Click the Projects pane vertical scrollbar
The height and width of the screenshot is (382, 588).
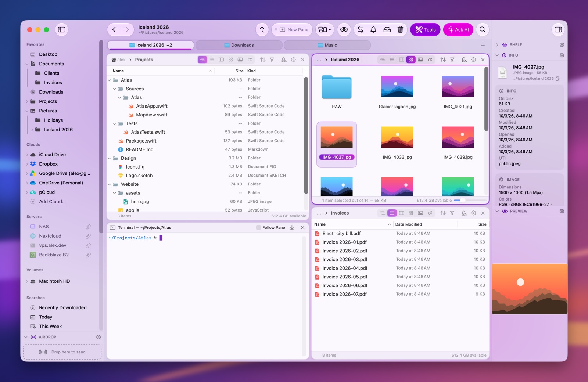[306, 135]
